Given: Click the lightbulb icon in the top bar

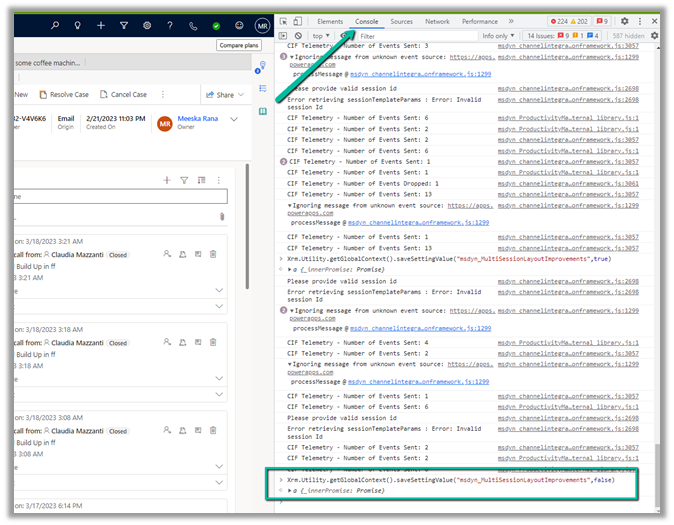Looking at the screenshot, I should [x=77, y=25].
